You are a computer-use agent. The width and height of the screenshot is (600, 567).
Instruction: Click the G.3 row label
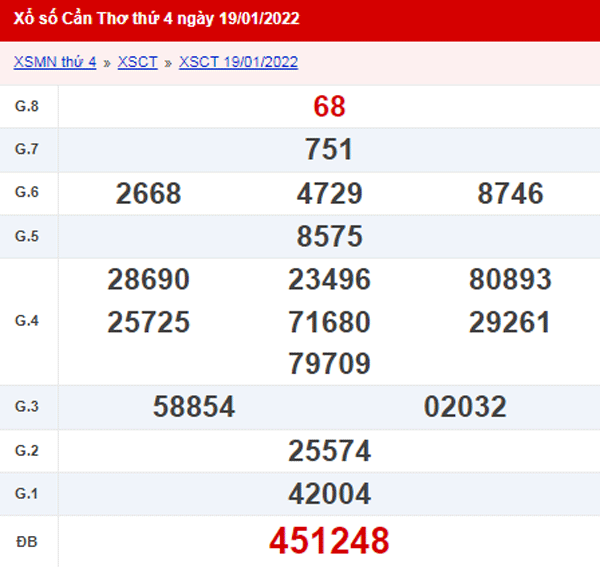[27, 406]
